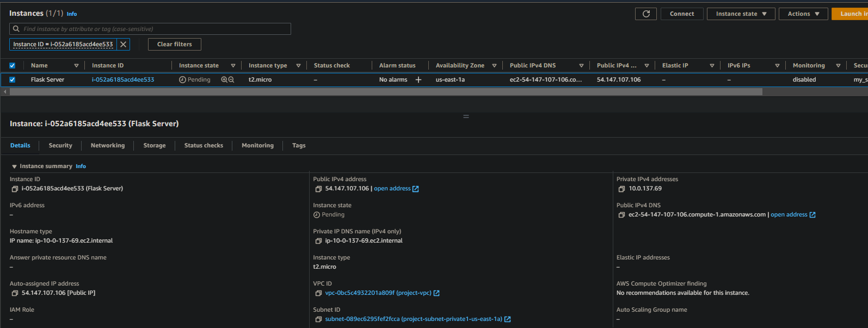
Task: Open VPC external link icon
Action: pyautogui.click(x=436, y=293)
